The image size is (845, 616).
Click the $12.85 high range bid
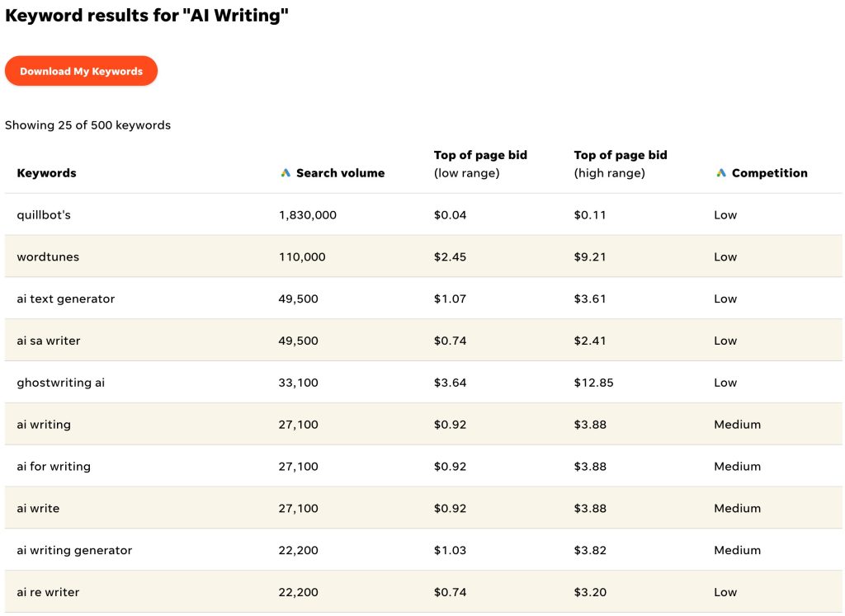[594, 383]
